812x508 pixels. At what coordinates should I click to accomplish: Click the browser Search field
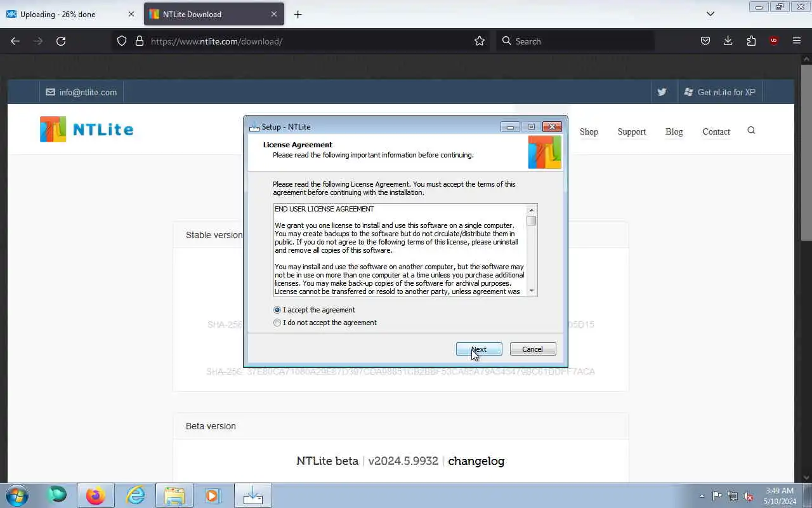[574, 41]
